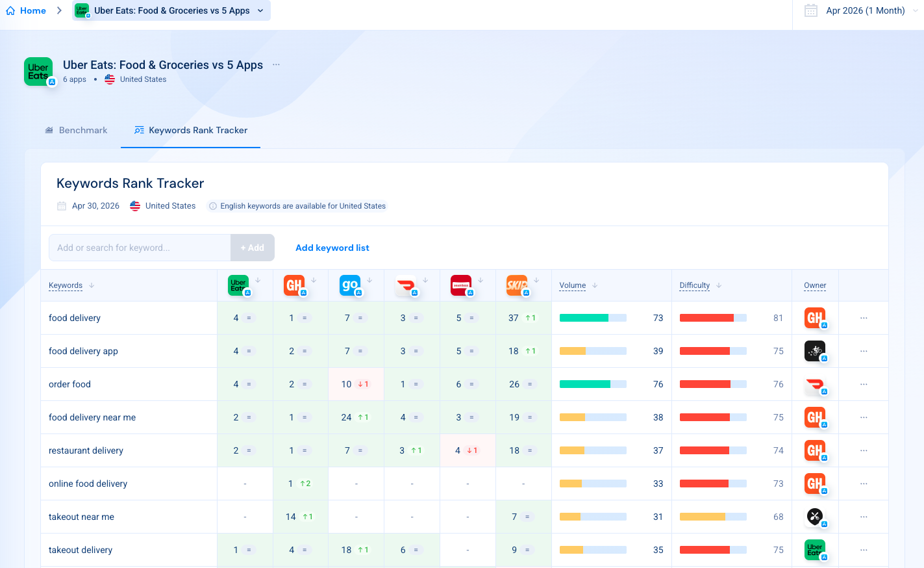Click the takeout delivery keyword
The image size is (924, 568).
81,550
